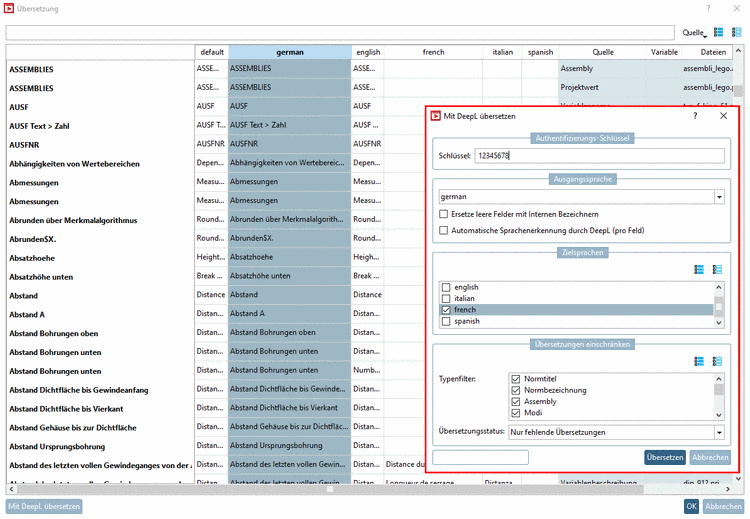Uncheck Normbezeichnung type filter
Image resolution: width=750 pixels, height=519 pixels.
click(x=516, y=390)
